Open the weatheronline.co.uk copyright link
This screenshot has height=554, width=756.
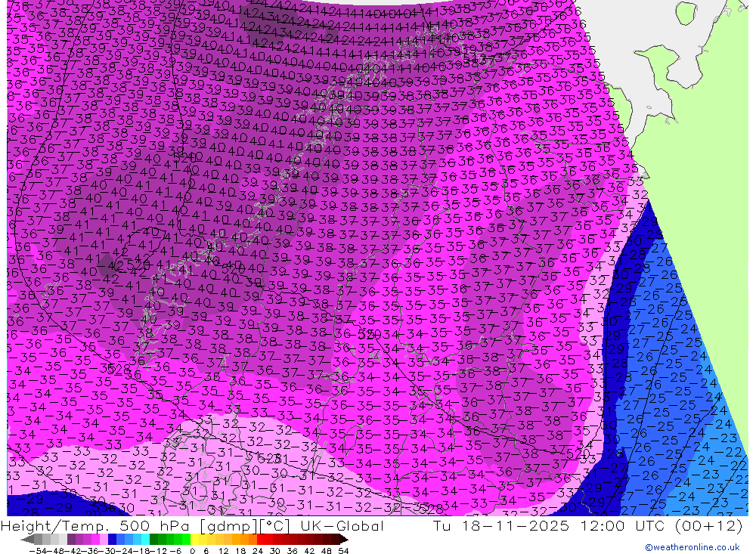tap(692, 547)
